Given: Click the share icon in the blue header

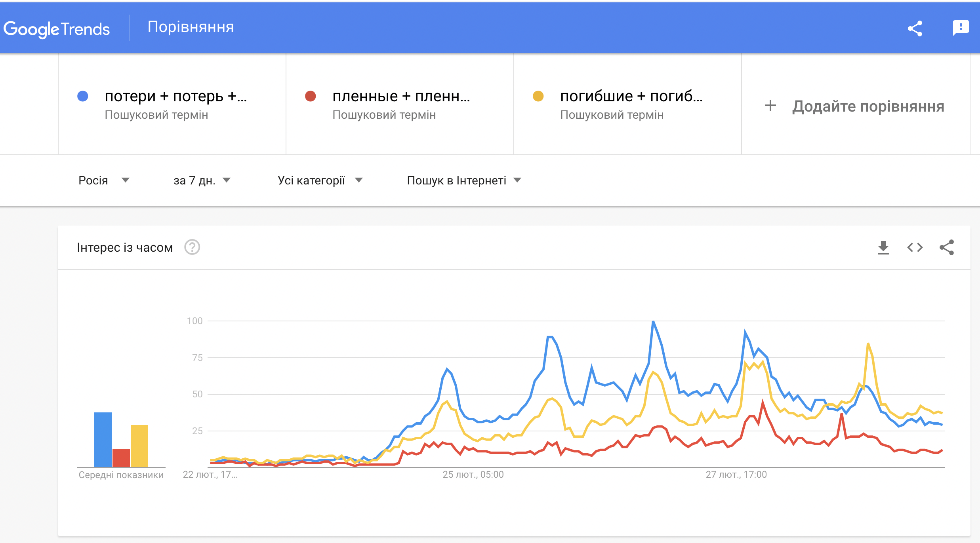Looking at the screenshot, I should click(x=915, y=28).
